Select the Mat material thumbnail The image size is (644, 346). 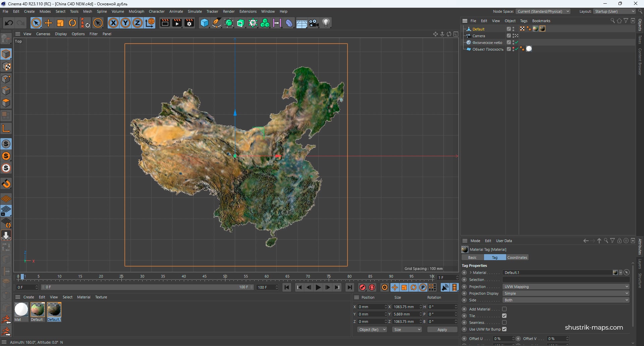click(21, 309)
